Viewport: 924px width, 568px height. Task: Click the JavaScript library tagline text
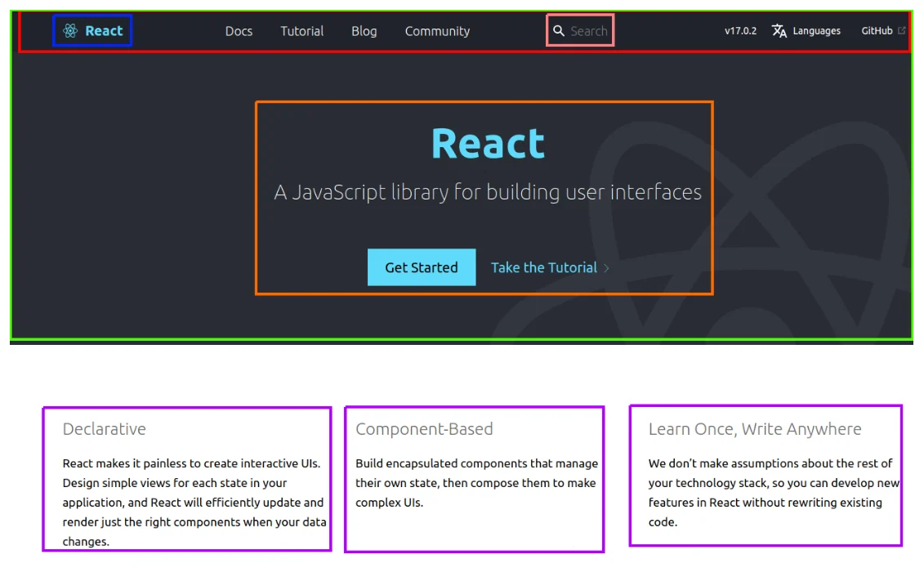(488, 193)
